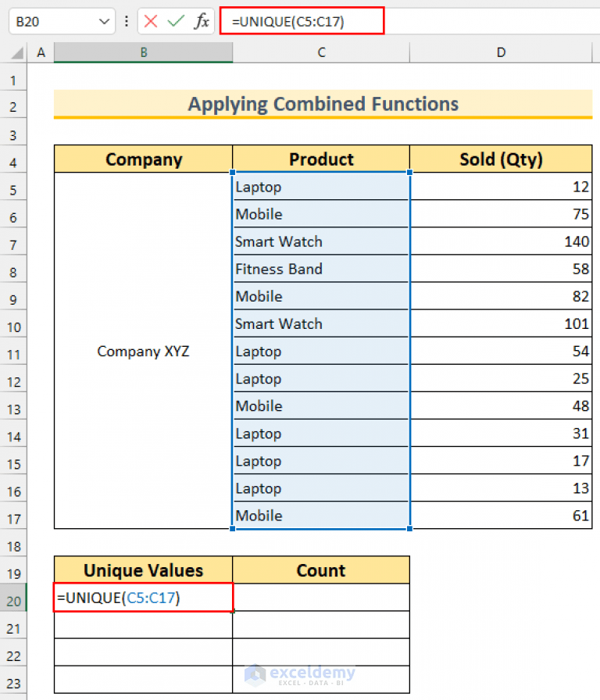Click the Count header cell
Viewport: 600px width, 700px height.
(x=321, y=570)
